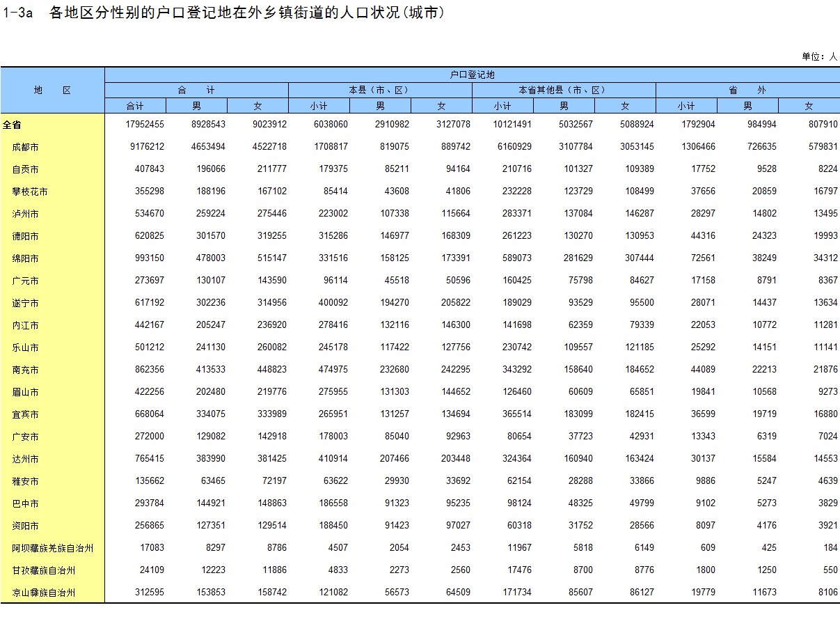
Task: Click the cell with value 91423
Action: click(x=397, y=526)
